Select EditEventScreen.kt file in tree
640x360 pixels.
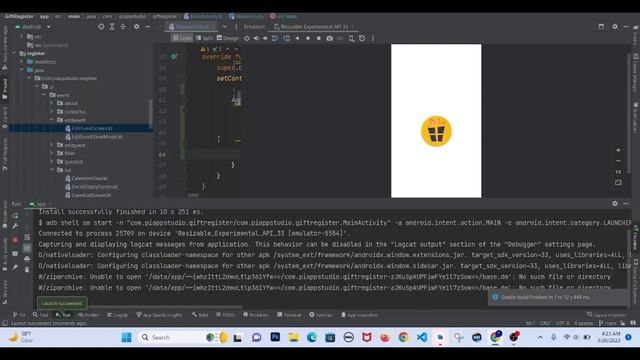(89, 128)
